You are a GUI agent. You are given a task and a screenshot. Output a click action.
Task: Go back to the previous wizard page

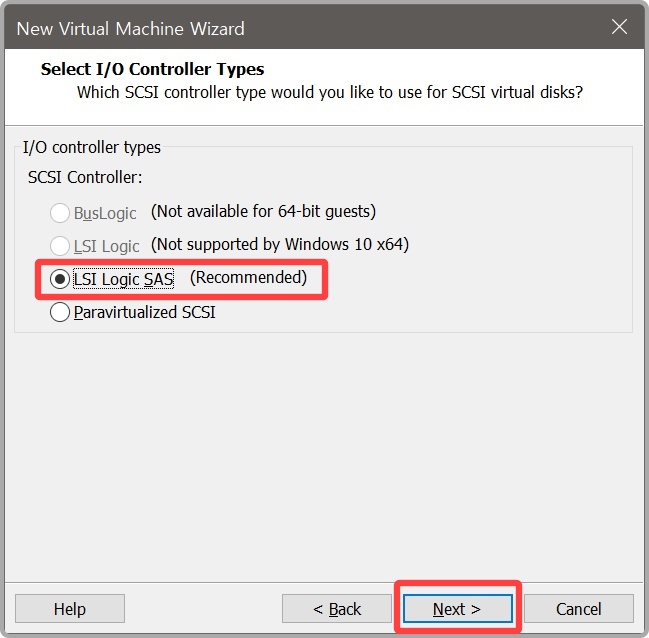tap(337, 608)
